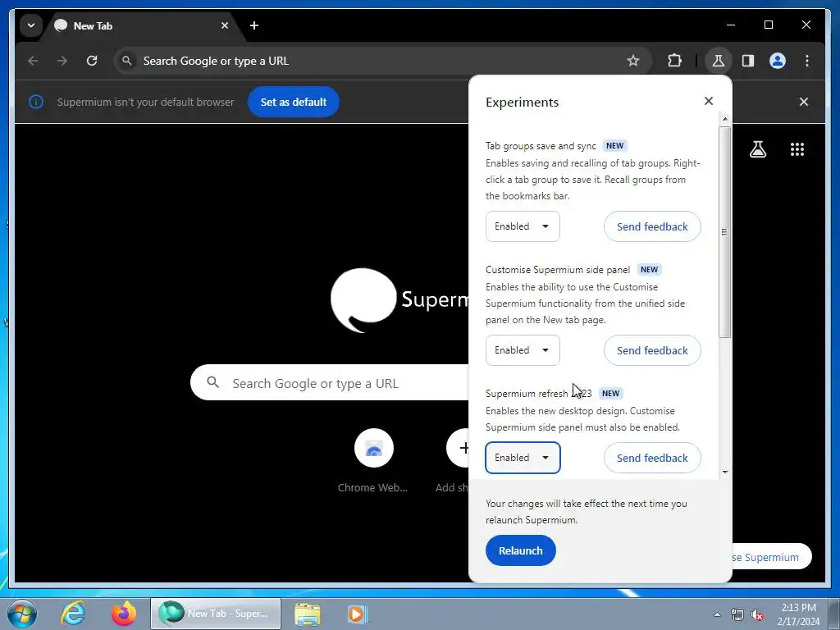The width and height of the screenshot is (840, 630).
Task: Select the New Tab browser tab
Action: 142,25
